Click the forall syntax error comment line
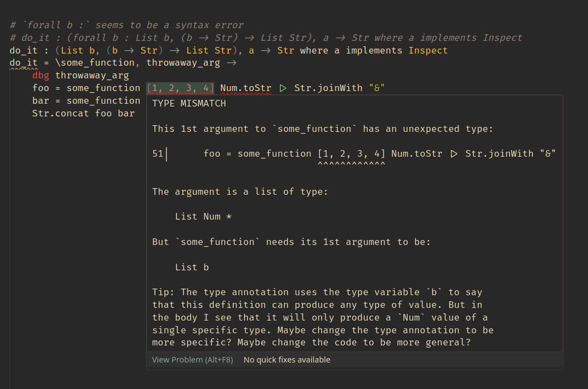Image resolution: width=588 pixels, height=389 pixels. tap(127, 25)
